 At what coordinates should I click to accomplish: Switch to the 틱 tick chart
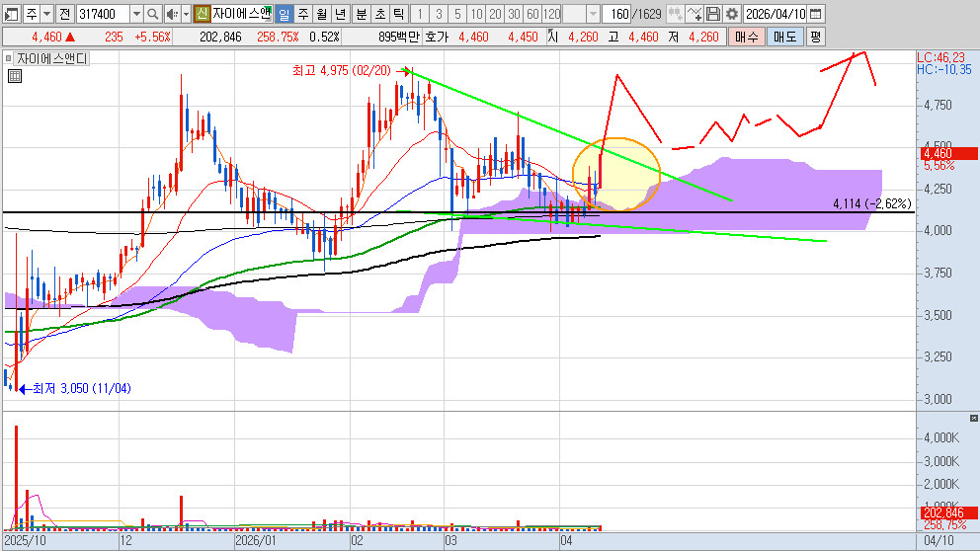coord(399,13)
